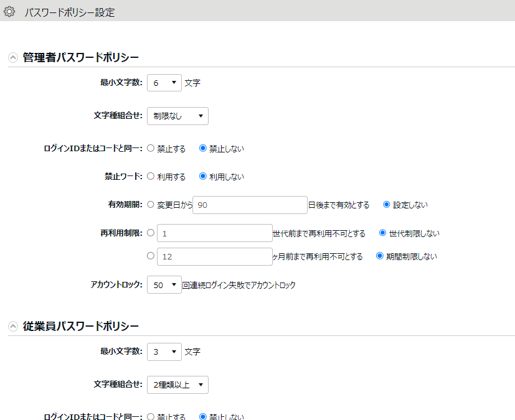Image resolution: width=515 pixels, height=420 pixels.
Task: Select 利用しない for the banned words setting
Action: pos(200,176)
